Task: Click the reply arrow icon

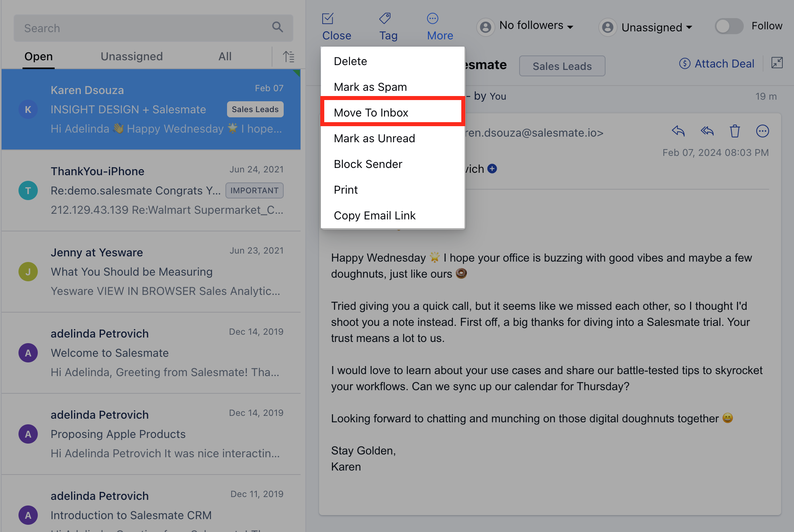Action: tap(678, 131)
